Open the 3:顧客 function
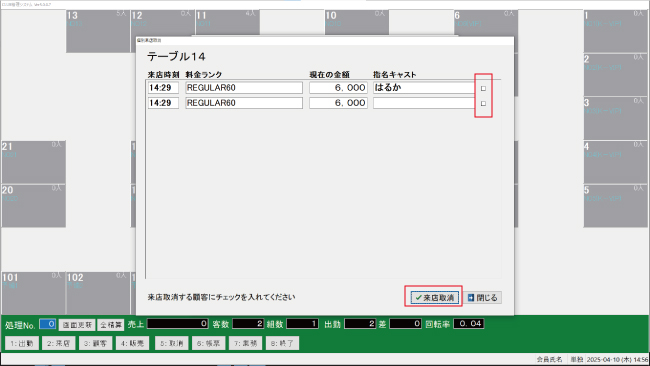The image size is (650, 366). point(95,343)
